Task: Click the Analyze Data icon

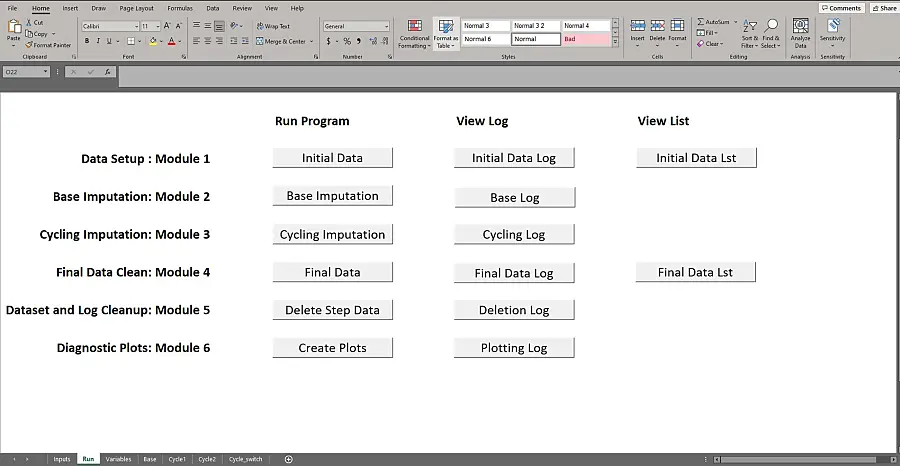Action: tap(800, 33)
